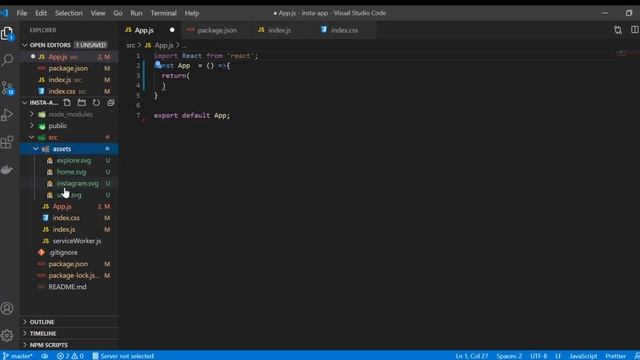Open instagram.svg in assets folder
The height and width of the screenshot is (360, 640).
(x=69, y=183)
